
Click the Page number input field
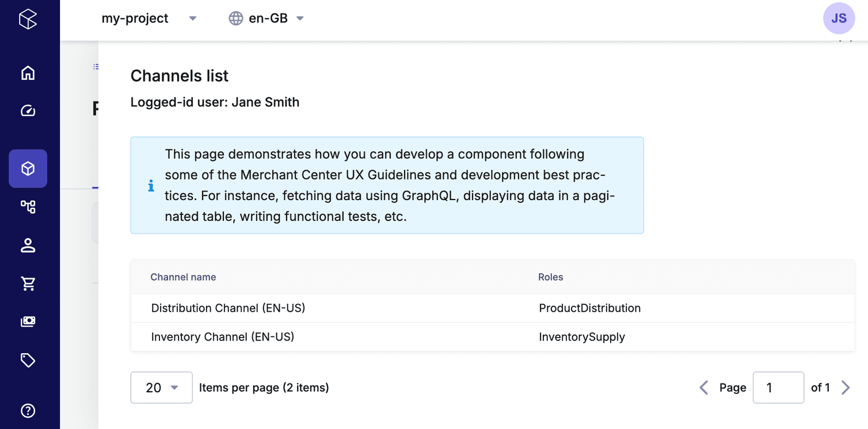[778, 388]
